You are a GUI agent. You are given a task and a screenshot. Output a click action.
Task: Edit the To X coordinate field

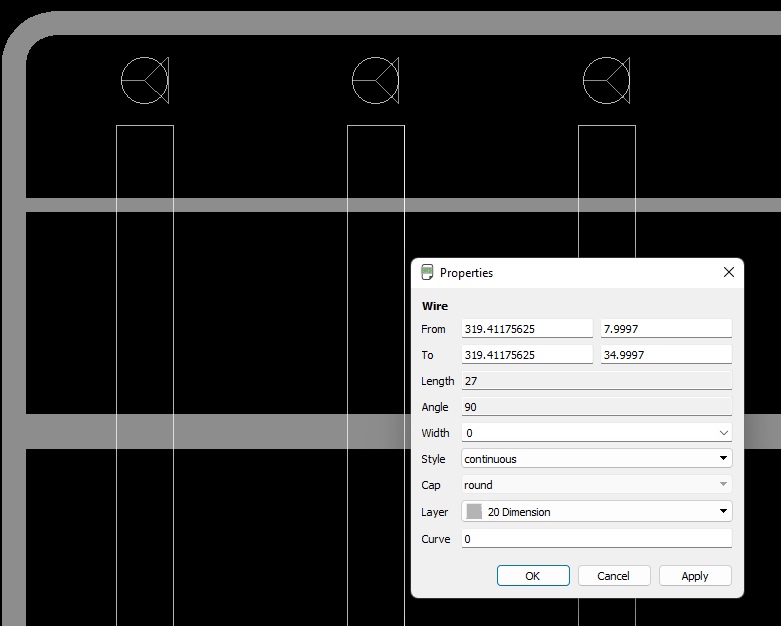[527, 355]
